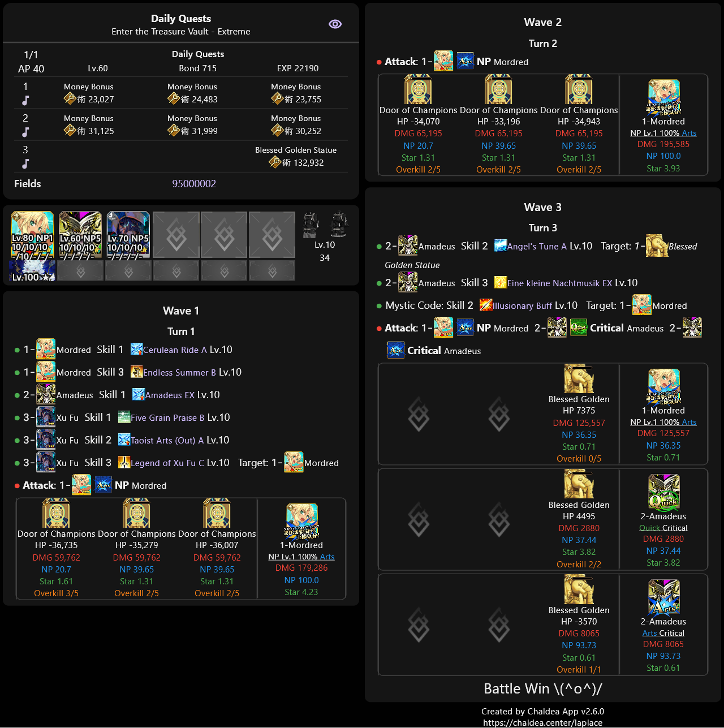Viewport: 724px width, 728px height.
Task: Select the Lv.80 NP1 Mordred party portrait
Action: 33,235
